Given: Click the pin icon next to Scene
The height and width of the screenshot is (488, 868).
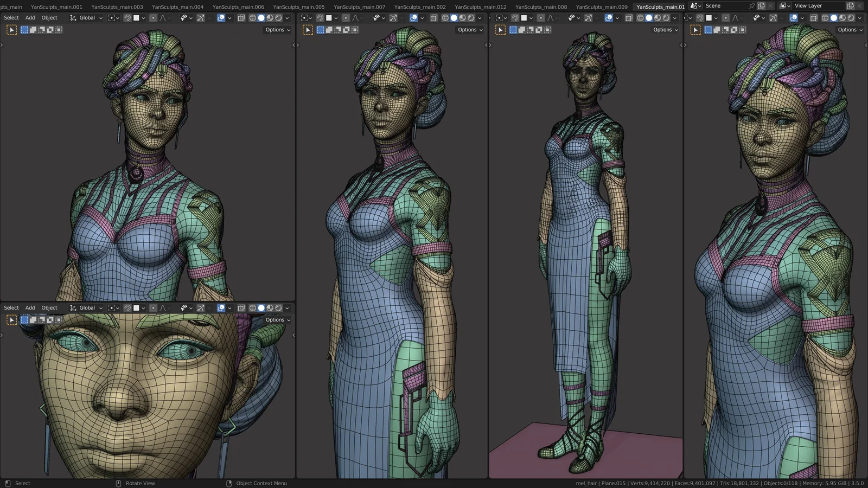Looking at the screenshot, I should coord(752,5).
